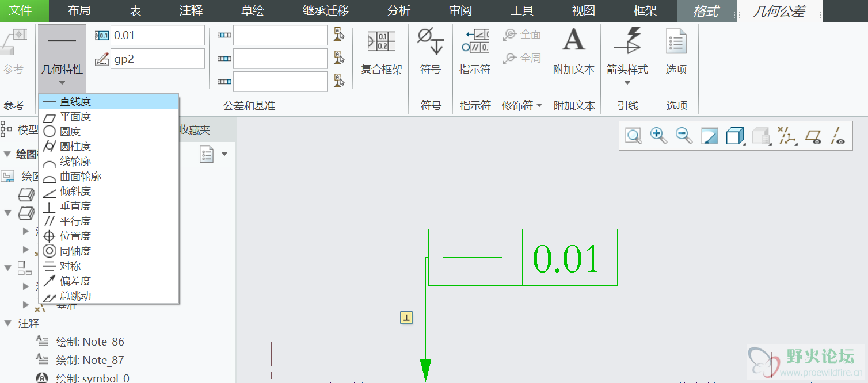The image size is (868, 383).
Task: Pick 同轴度 concentricity option
Action: 108,251
